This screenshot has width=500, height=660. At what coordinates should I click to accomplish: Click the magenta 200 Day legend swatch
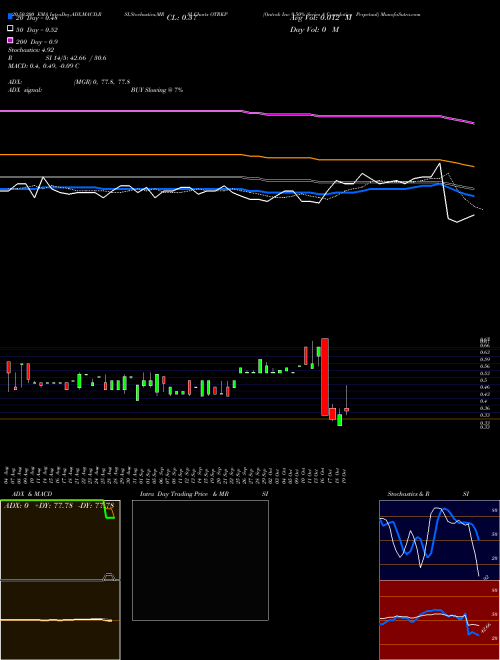[10, 40]
